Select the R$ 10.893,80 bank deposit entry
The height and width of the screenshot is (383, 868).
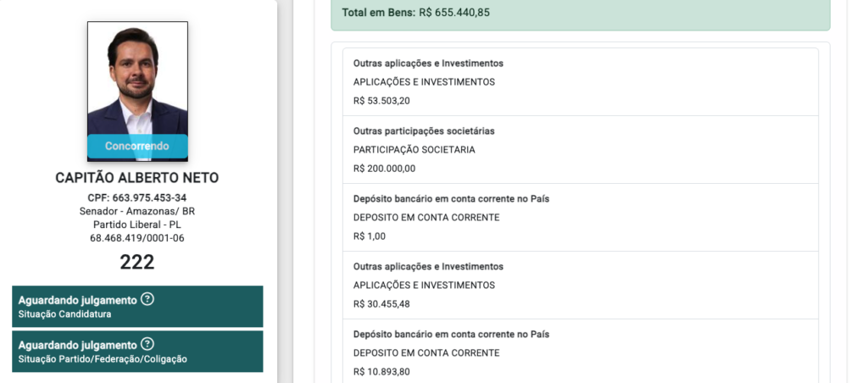580,352
